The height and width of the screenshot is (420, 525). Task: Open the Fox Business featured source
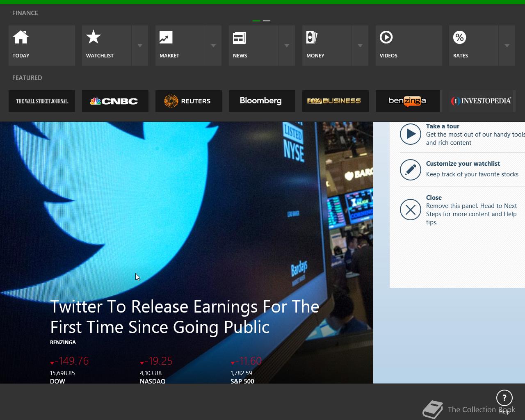pyautogui.click(x=336, y=101)
